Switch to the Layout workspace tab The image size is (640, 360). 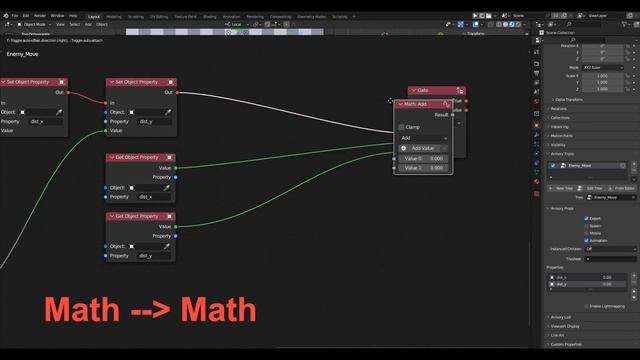pyautogui.click(x=93, y=17)
